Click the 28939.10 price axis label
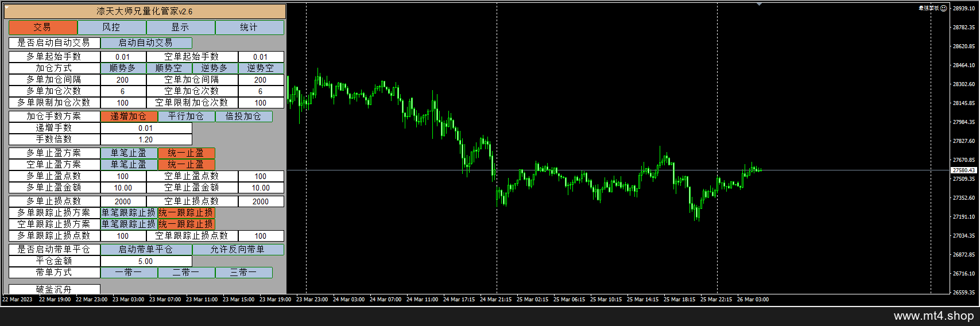Viewport: 980px width, 326px height. (x=964, y=8)
